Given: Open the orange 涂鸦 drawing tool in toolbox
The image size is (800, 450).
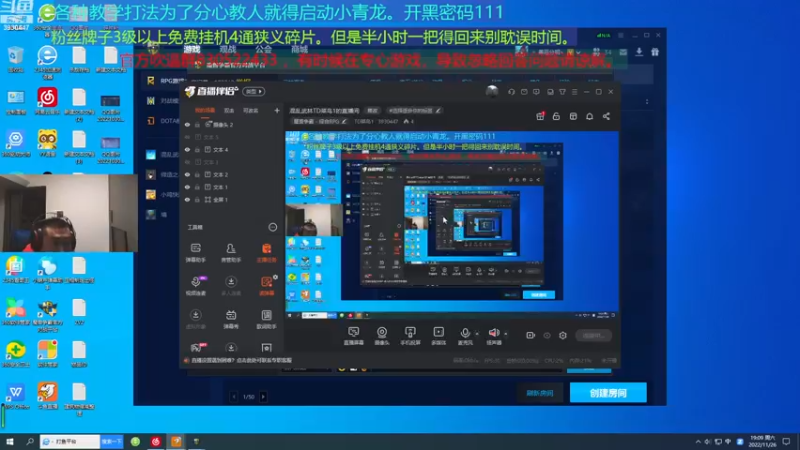Looking at the screenshot, I should coord(266,286).
